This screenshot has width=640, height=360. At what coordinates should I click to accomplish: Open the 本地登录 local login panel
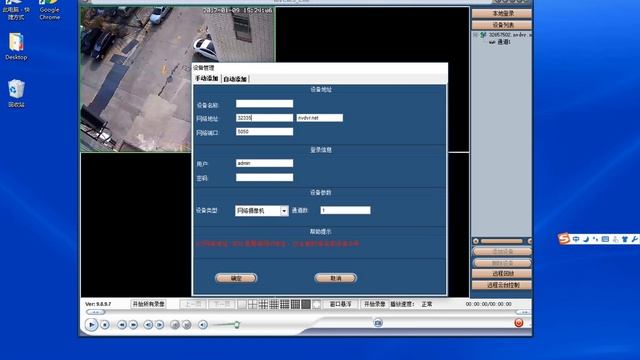pos(502,13)
